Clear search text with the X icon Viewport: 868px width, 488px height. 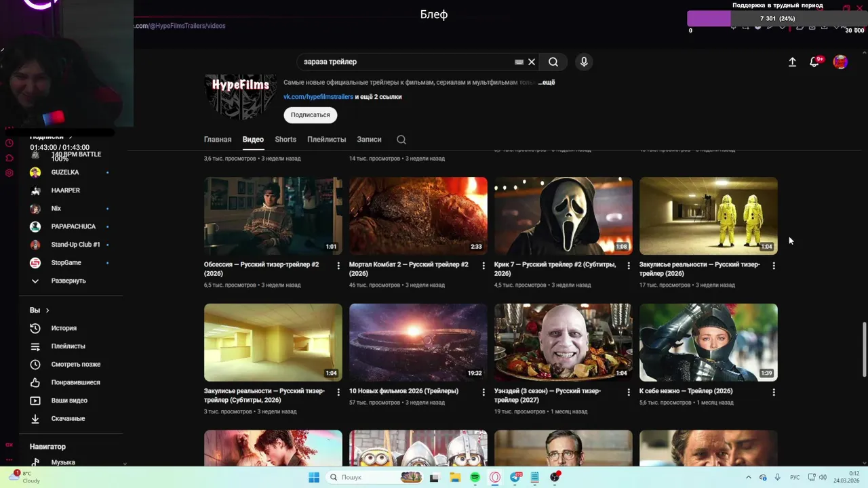coord(532,62)
